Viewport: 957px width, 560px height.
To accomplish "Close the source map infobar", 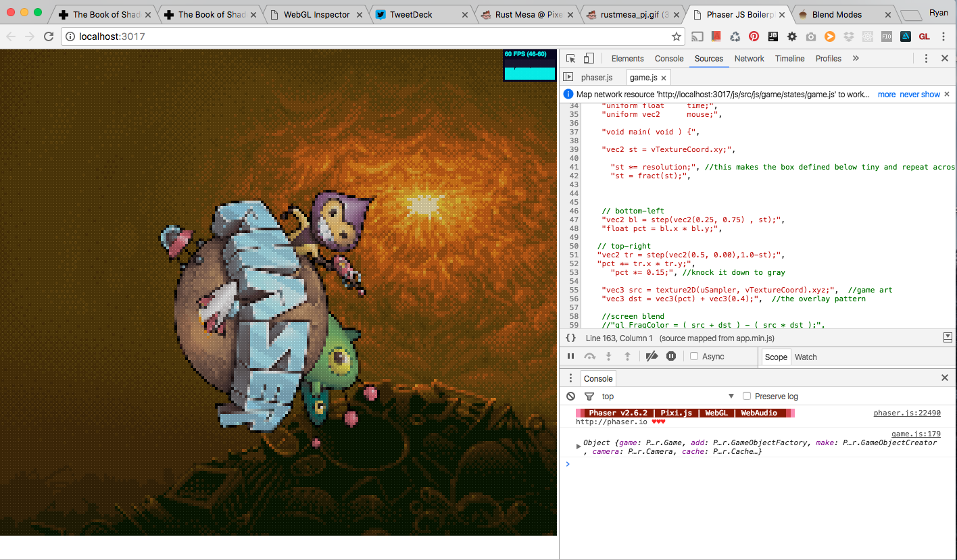I will [947, 95].
